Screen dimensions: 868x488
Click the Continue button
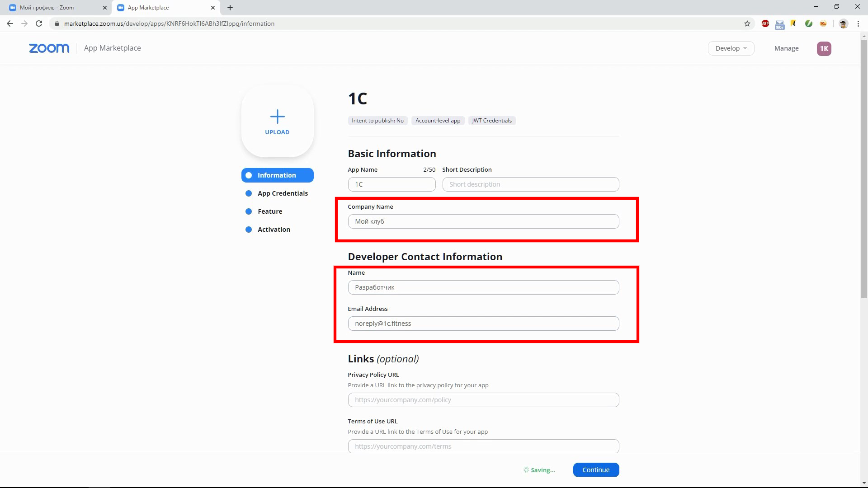coord(596,470)
